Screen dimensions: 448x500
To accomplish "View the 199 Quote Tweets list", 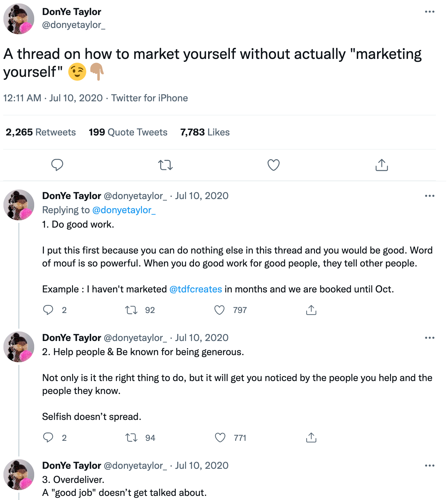I will [128, 132].
